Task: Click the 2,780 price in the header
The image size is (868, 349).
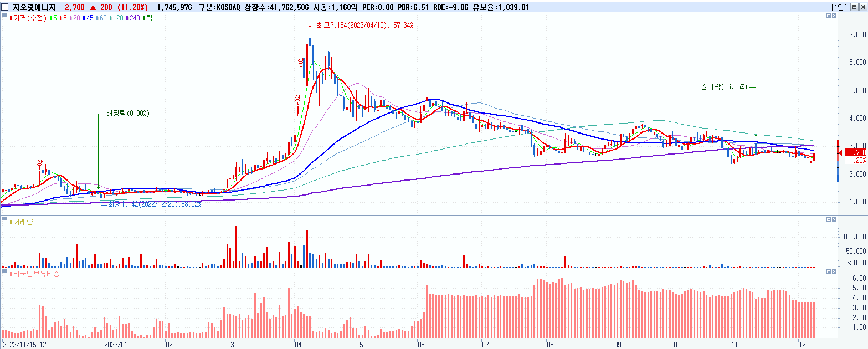Action: click(74, 7)
